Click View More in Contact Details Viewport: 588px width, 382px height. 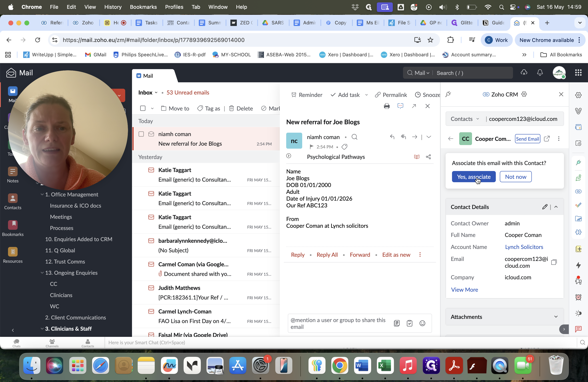[x=464, y=290]
